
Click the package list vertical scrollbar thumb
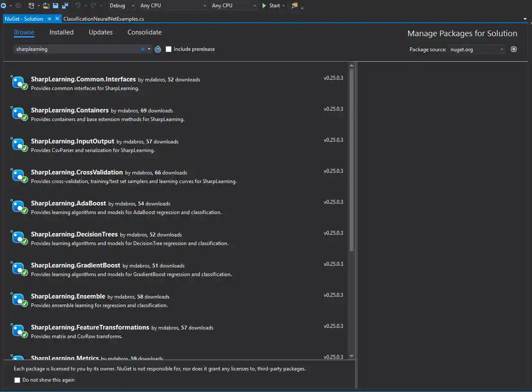[x=351, y=159]
